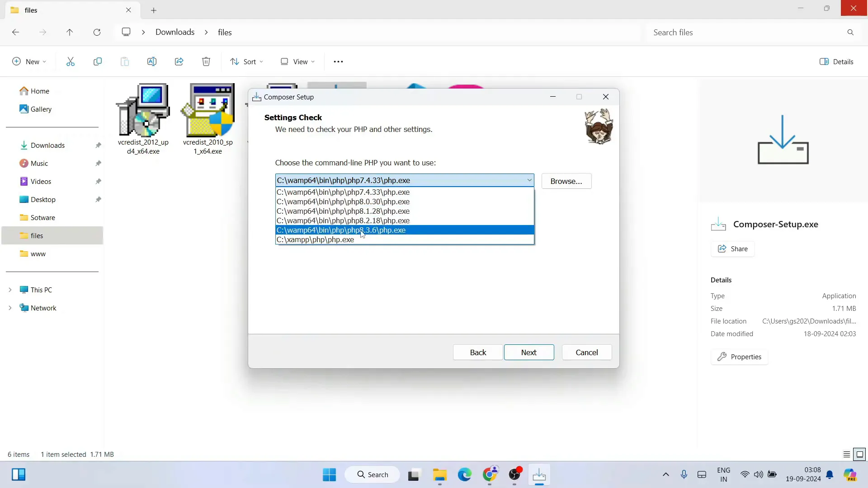868x488 pixels.
Task: Click the Search files field
Action: (746, 33)
